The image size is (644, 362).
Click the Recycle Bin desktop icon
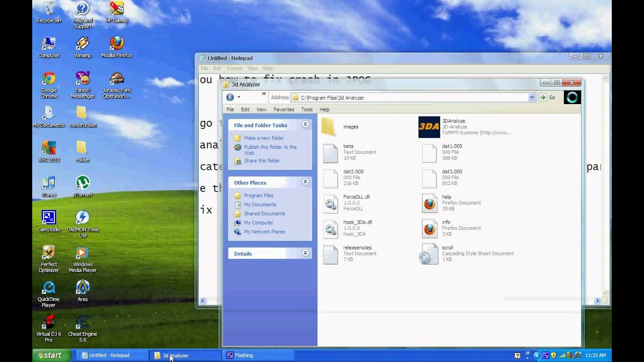click(49, 9)
